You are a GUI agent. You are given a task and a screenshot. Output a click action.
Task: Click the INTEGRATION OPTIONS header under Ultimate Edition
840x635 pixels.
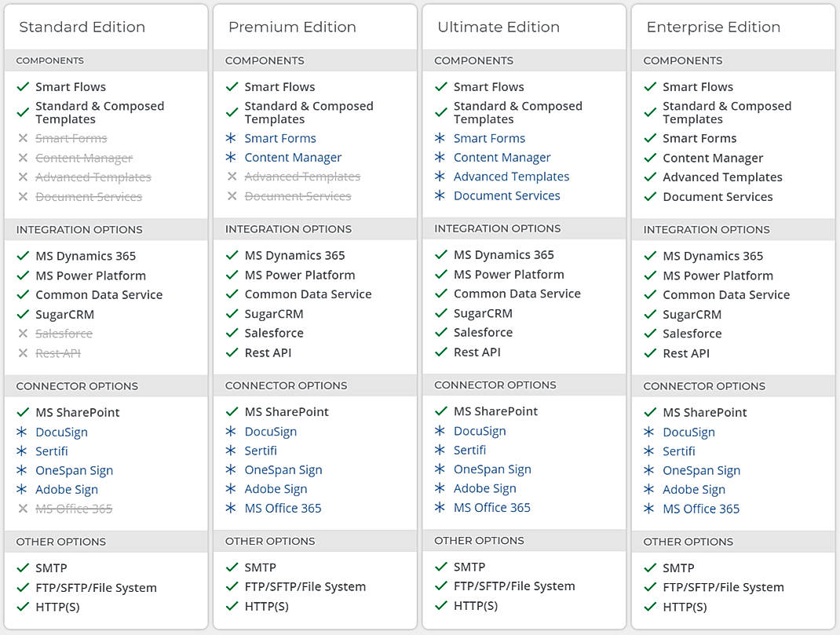tap(498, 228)
